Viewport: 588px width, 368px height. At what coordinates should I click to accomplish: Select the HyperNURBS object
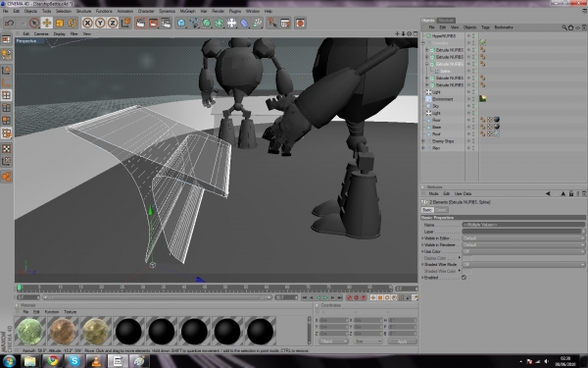pos(444,36)
